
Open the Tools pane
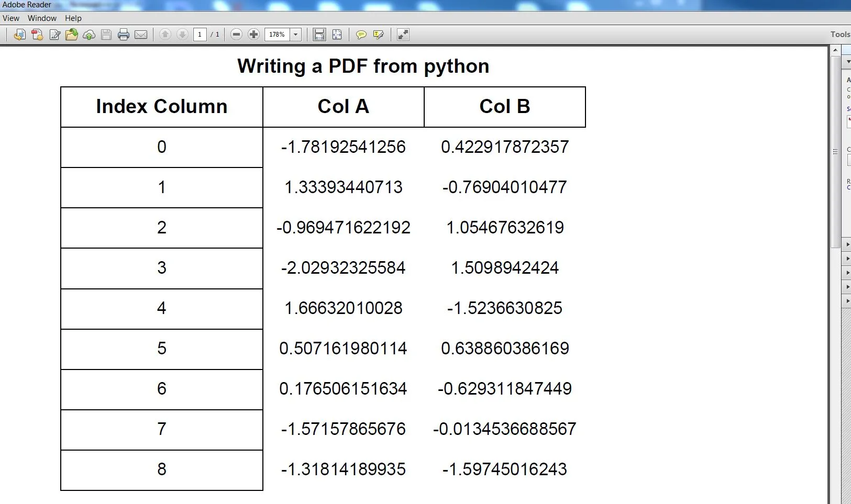(840, 35)
